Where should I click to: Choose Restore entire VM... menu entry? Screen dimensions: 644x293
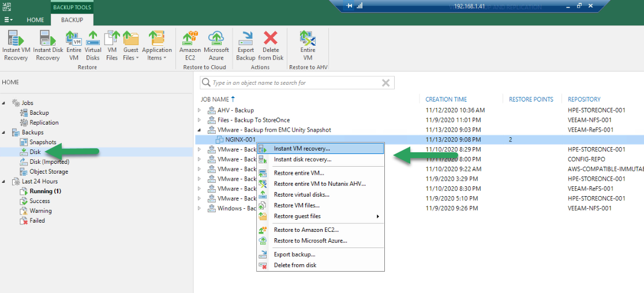pyautogui.click(x=320, y=173)
